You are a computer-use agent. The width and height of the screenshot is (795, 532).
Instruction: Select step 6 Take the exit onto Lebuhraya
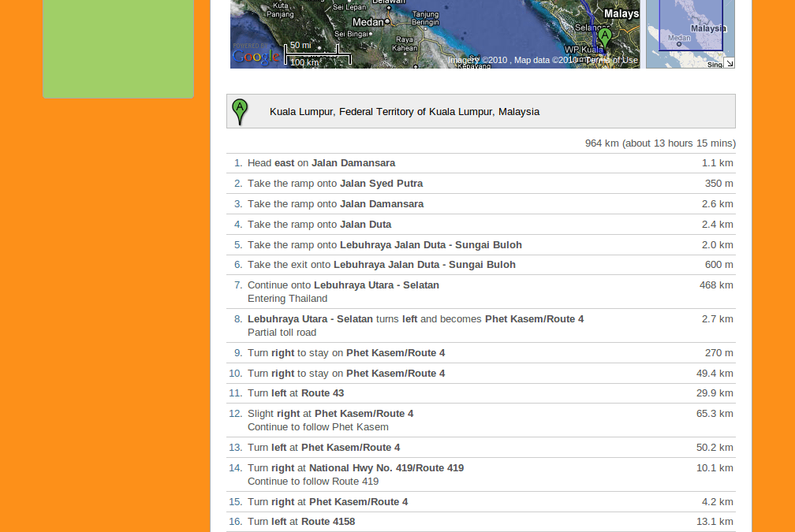[x=480, y=265]
